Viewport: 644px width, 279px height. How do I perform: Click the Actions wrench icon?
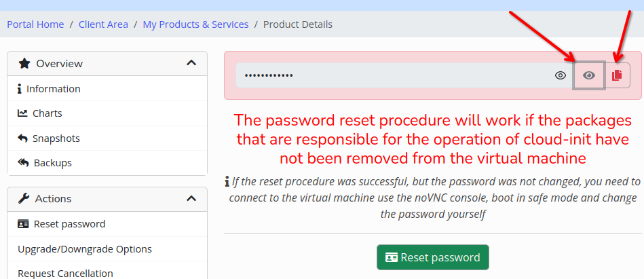coord(24,199)
